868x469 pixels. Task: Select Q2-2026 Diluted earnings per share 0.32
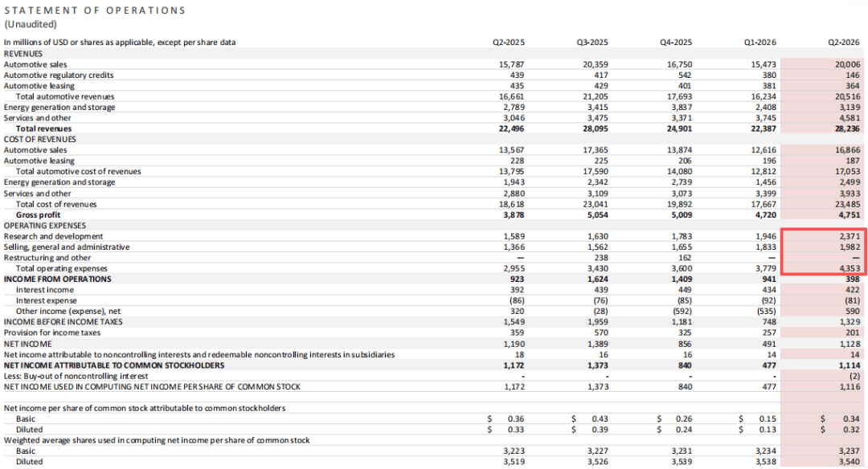[851, 430]
